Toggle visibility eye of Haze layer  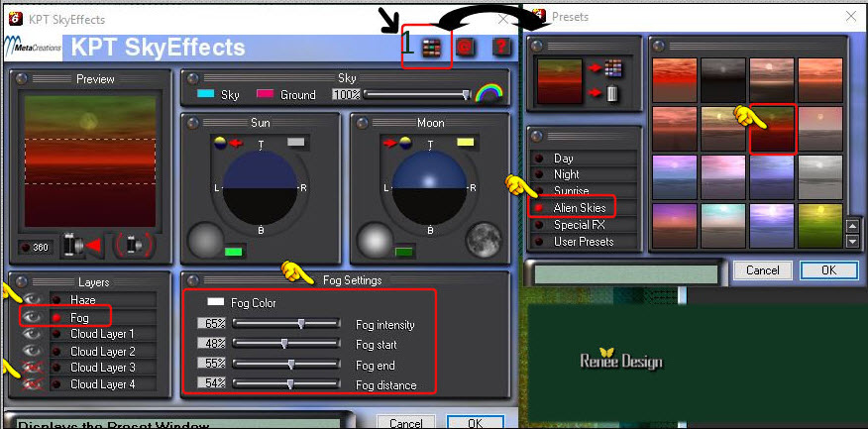click(x=34, y=299)
